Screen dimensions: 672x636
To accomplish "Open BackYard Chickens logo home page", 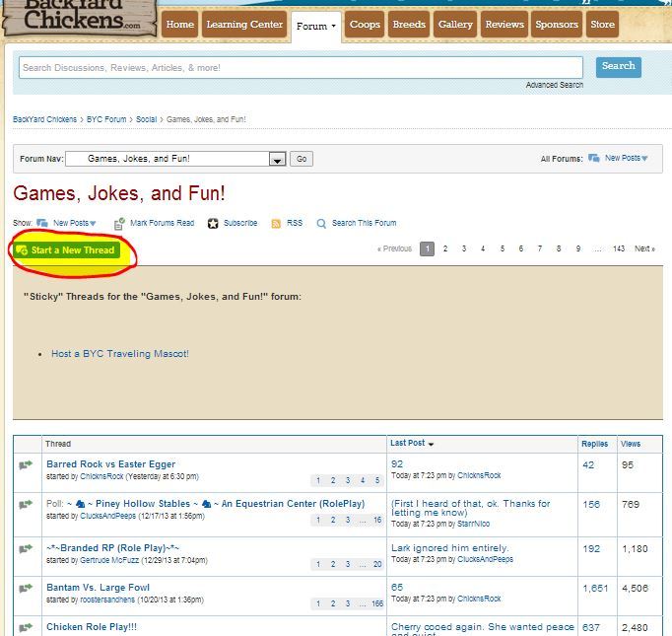I will [79, 18].
